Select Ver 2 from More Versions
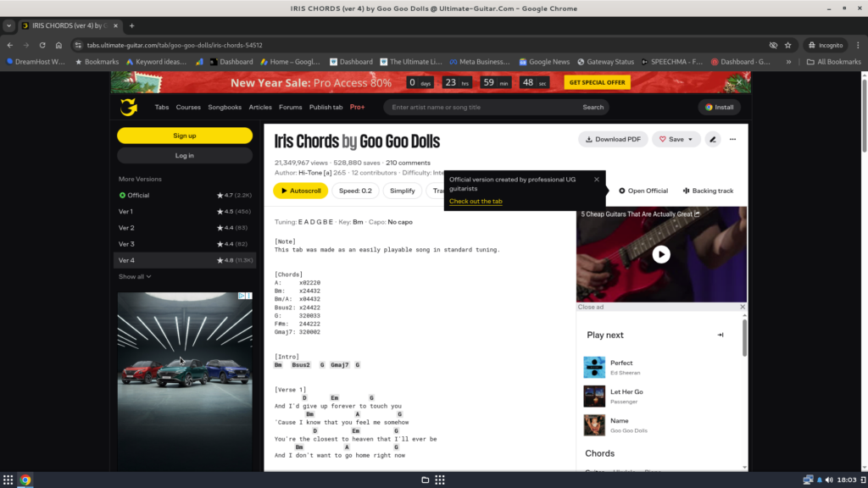Image resolution: width=868 pixels, height=488 pixels. 126,228
